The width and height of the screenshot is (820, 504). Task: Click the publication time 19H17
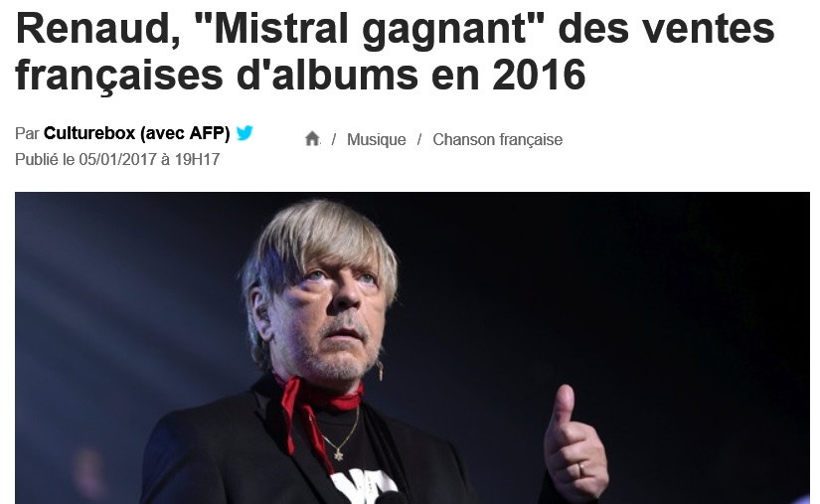(x=197, y=159)
